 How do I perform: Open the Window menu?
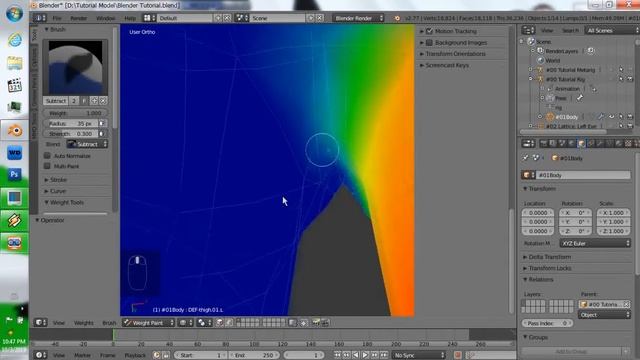point(105,18)
